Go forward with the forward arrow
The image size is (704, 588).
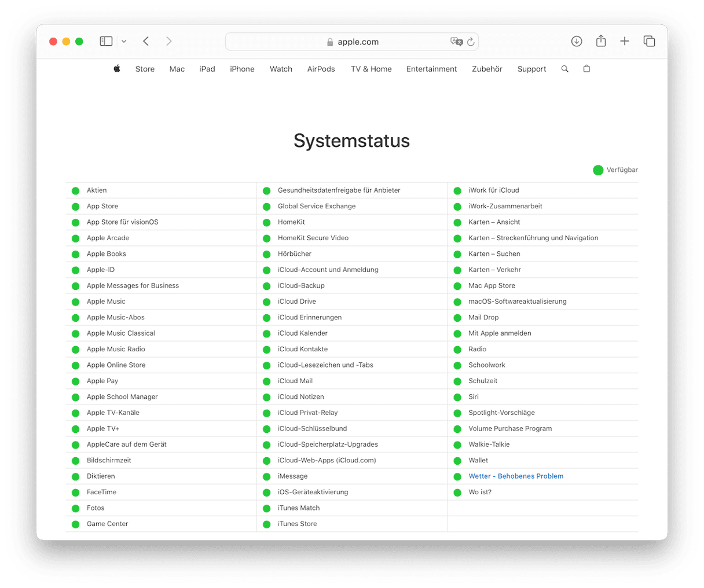[x=168, y=41]
